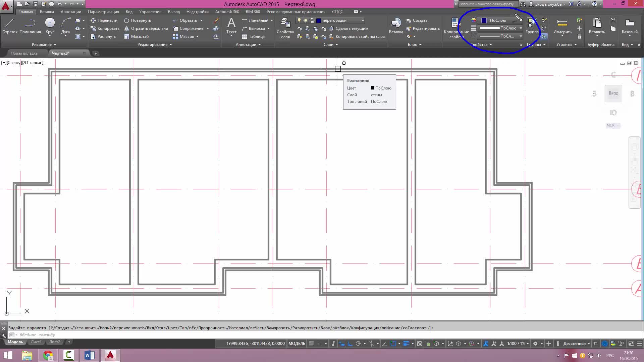Click the Повернуть rotate tool

(138, 20)
